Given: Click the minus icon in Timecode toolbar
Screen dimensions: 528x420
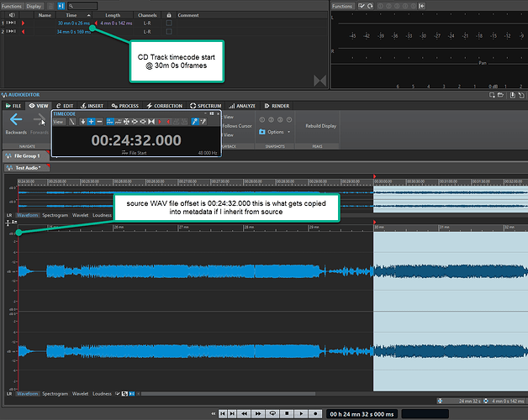Looking at the screenshot, I should [x=99, y=122].
